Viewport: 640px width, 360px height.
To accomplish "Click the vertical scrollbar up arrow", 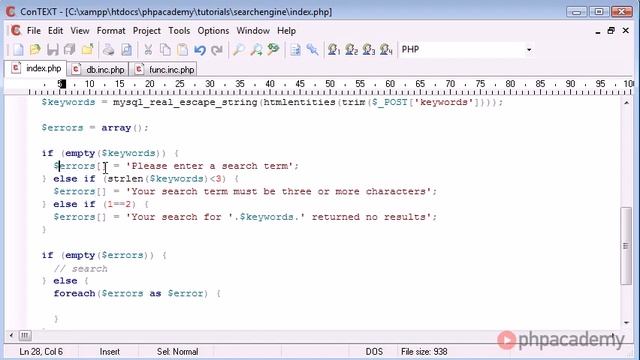I will tap(626, 103).
